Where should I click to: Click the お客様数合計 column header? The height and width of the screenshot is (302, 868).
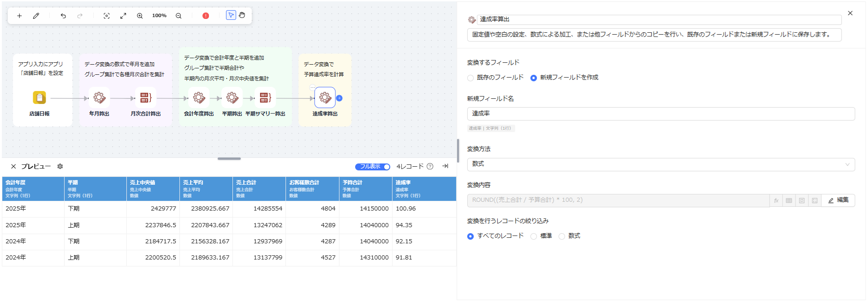[312, 189]
